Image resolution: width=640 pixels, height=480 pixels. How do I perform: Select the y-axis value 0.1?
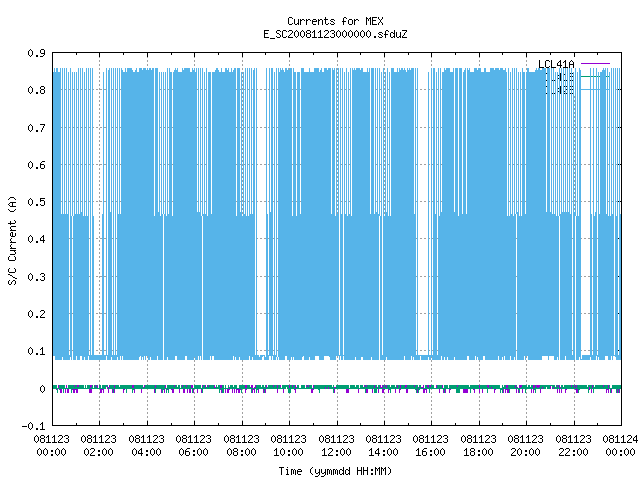(x=36, y=351)
